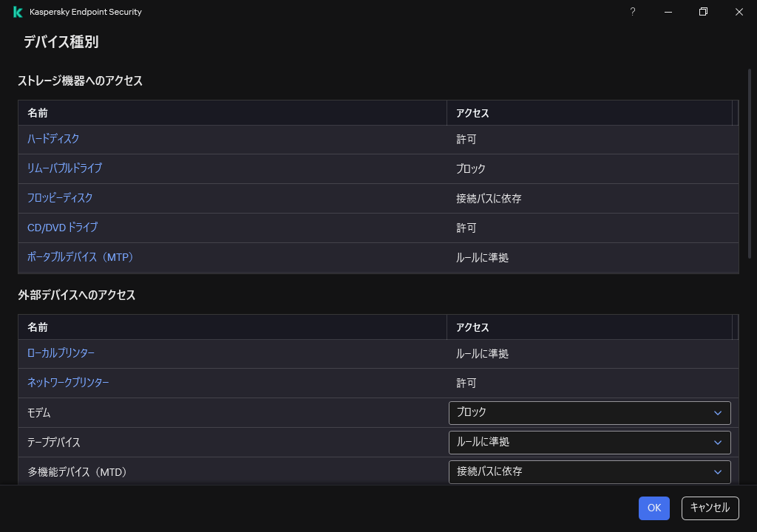
Task: Select the ネットワークプリンター link
Action: 67,383
